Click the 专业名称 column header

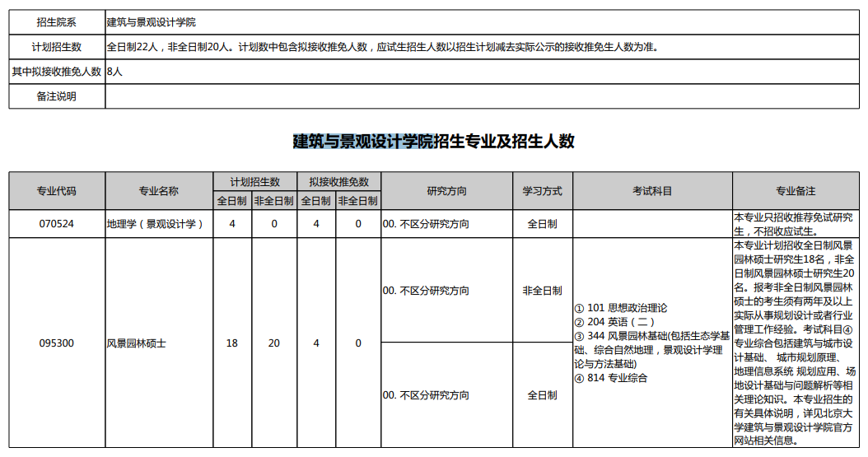click(x=159, y=191)
